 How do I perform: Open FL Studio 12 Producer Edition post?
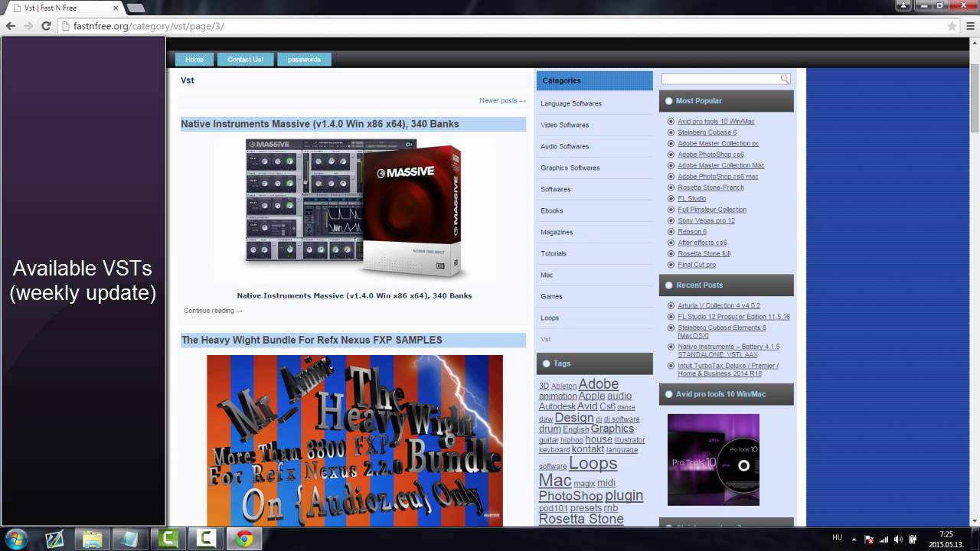pos(733,317)
